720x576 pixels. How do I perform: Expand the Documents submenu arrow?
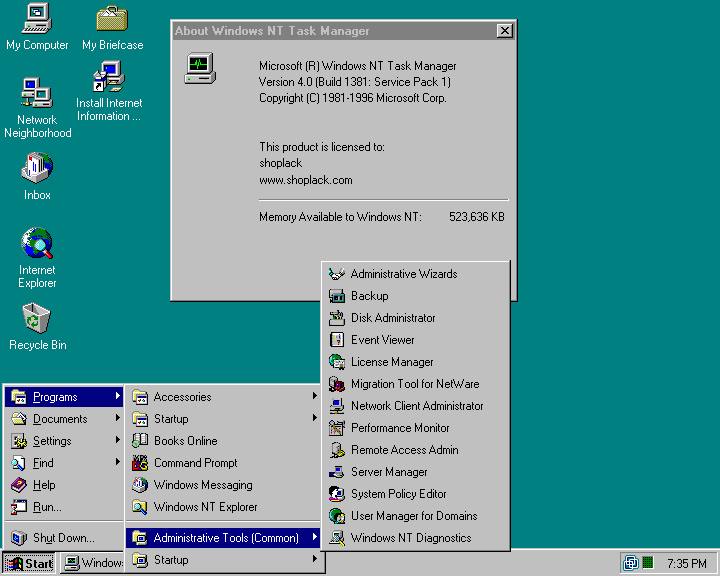pos(118,418)
